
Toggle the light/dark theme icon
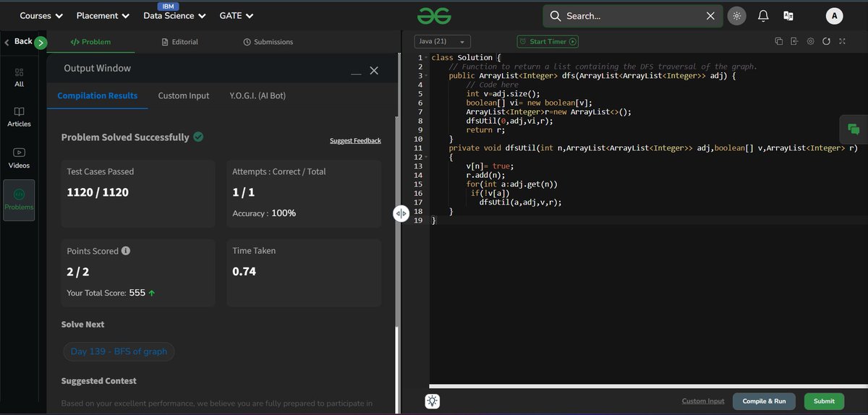(737, 15)
